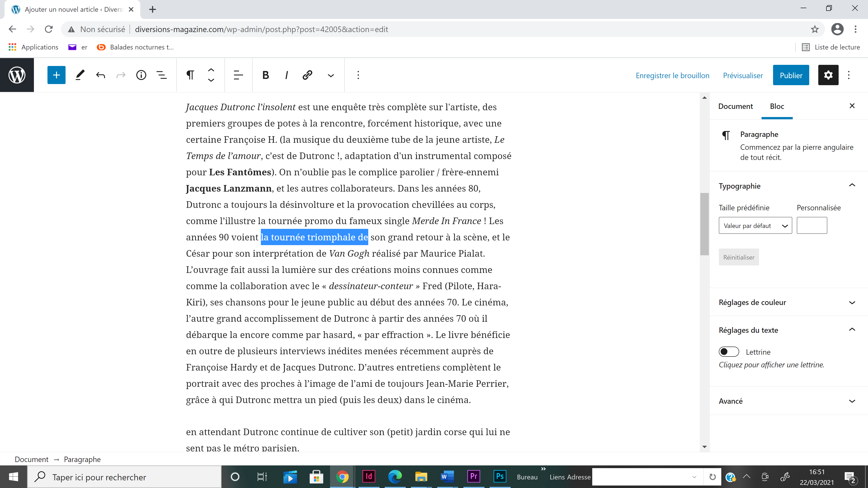Insert a link on selected text

(x=307, y=75)
